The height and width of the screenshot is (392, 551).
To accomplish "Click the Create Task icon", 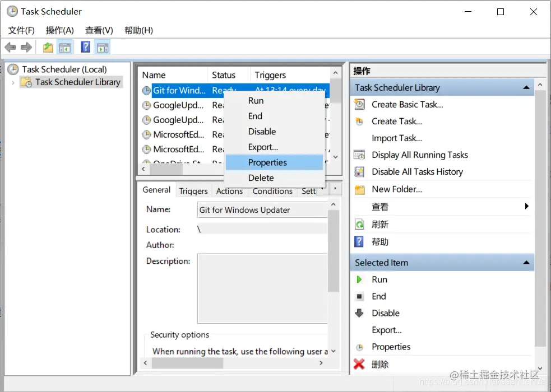I will [x=359, y=122].
